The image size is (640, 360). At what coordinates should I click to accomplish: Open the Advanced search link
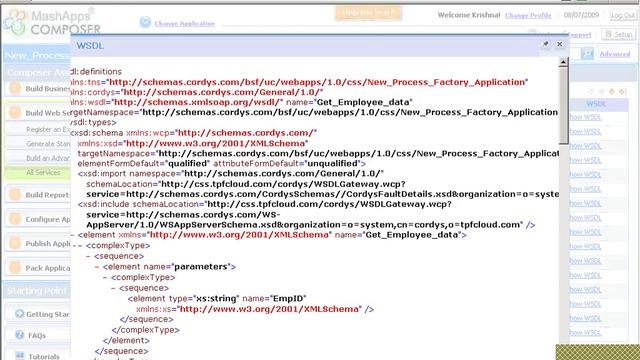[x=615, y=54]
